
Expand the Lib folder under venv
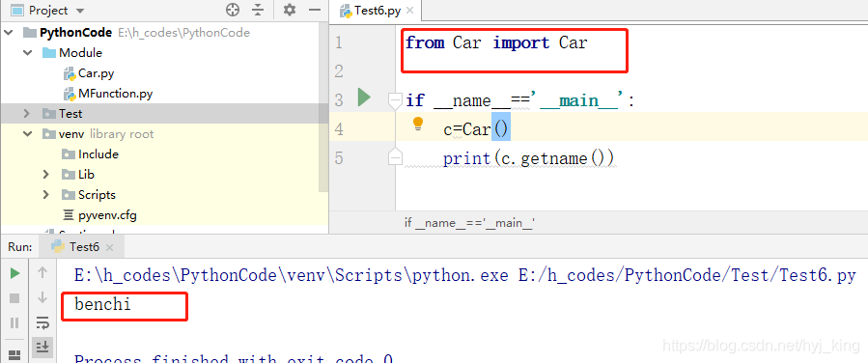click(x=46, y=175)
